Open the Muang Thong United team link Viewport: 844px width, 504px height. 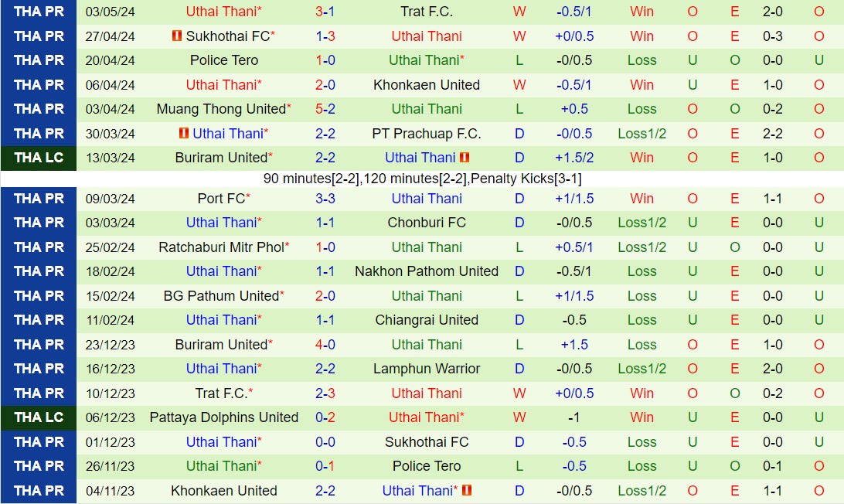(220, 109)
